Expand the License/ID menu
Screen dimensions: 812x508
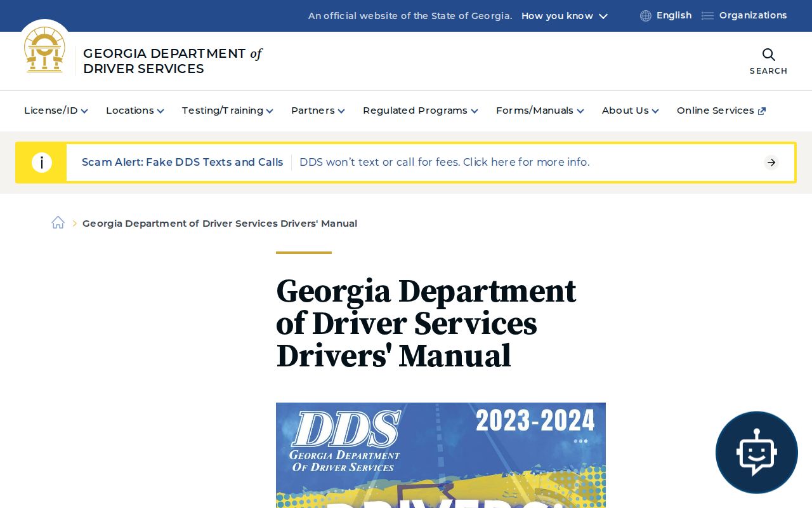56,110
